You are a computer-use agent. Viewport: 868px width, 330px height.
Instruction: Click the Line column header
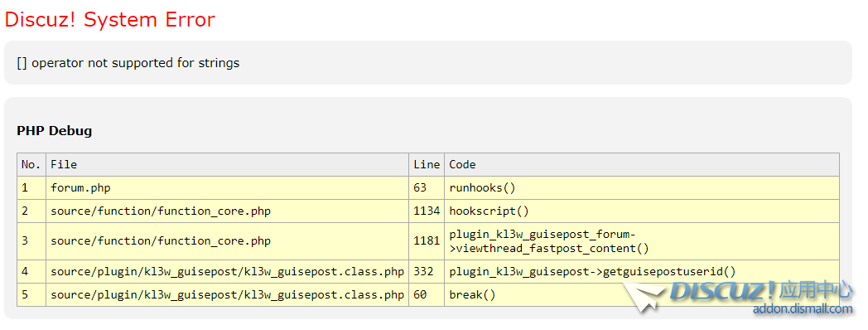(427, 165)
